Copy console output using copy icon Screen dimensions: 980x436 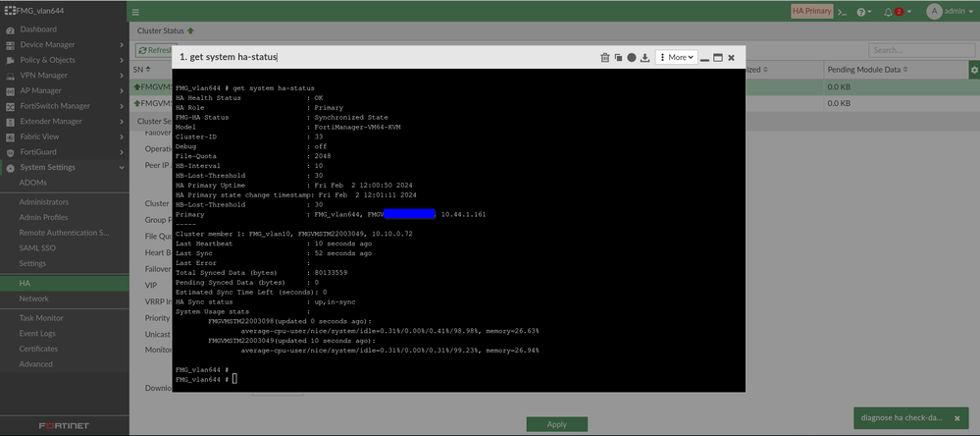(618, 58)
